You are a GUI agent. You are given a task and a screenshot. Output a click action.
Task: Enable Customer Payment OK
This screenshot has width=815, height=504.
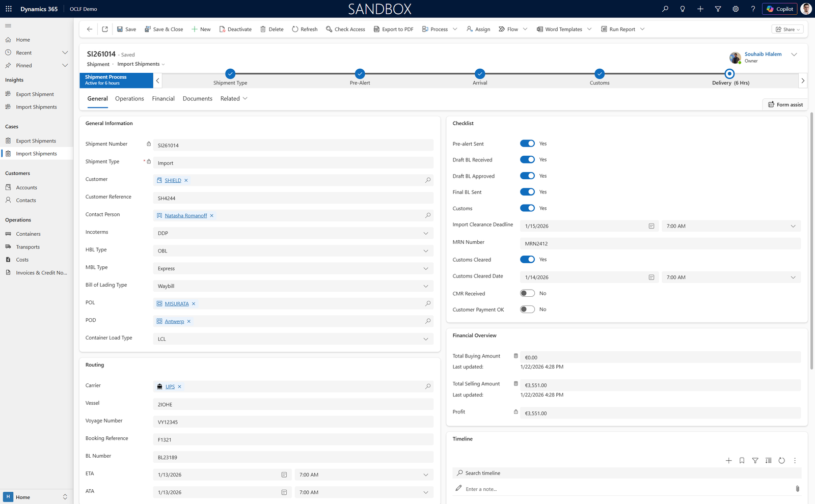click(x=527, y=309)
